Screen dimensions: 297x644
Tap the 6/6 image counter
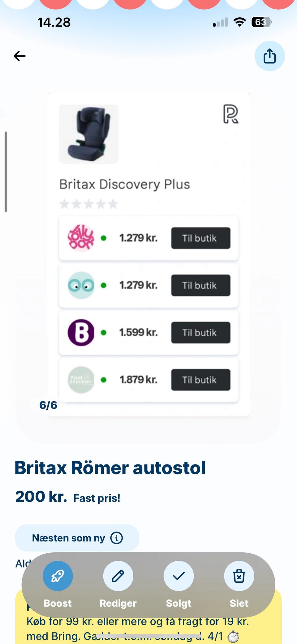(48, 405)
